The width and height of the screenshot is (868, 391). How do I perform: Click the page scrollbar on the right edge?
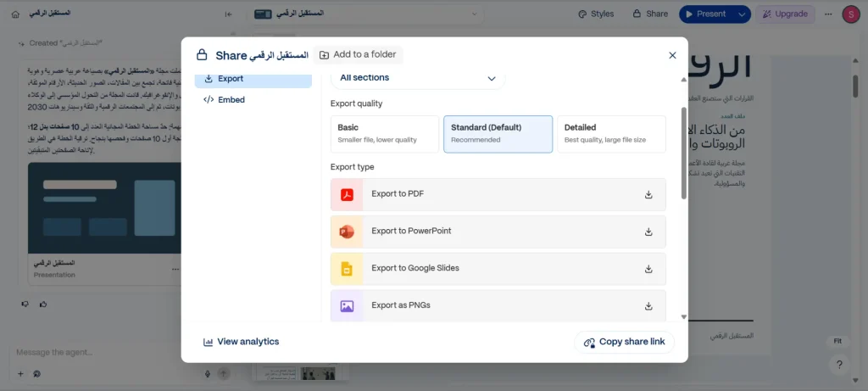pyautogui.click(x=855, y=86)
